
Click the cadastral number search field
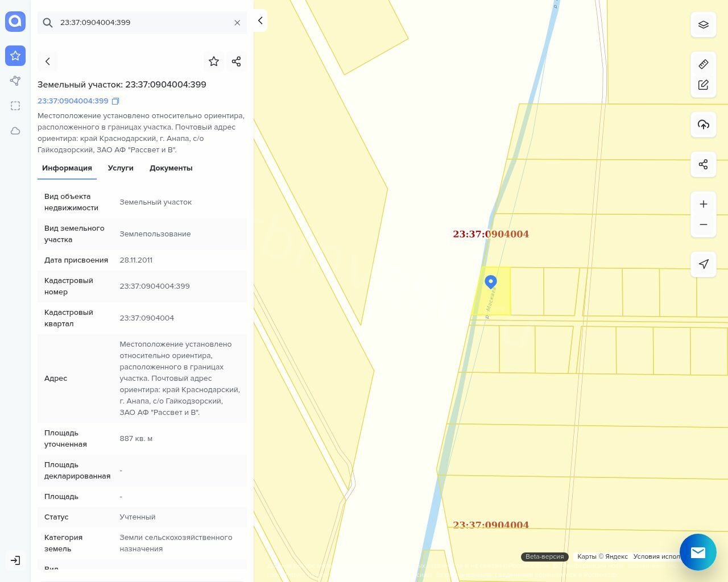click(142, 23)
